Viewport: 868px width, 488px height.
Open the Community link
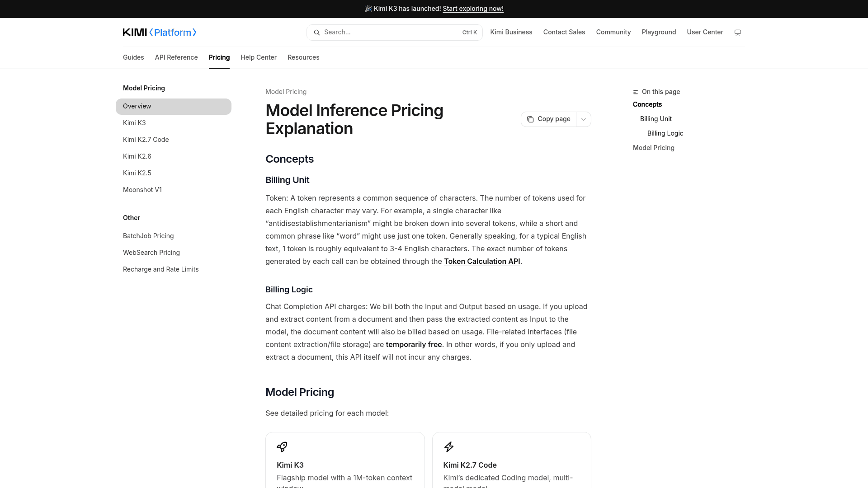click(613, 32)
